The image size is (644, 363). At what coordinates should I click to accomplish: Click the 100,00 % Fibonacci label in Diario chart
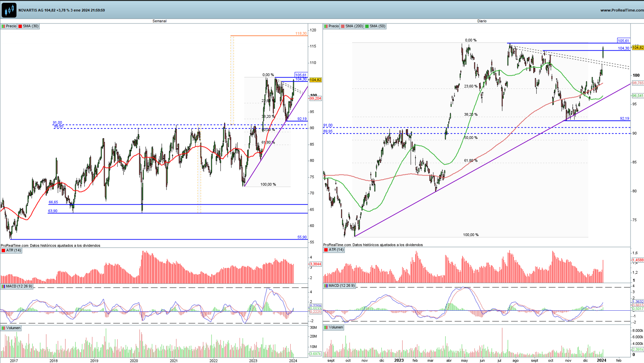pyautogui.click(x=471, y=235)
